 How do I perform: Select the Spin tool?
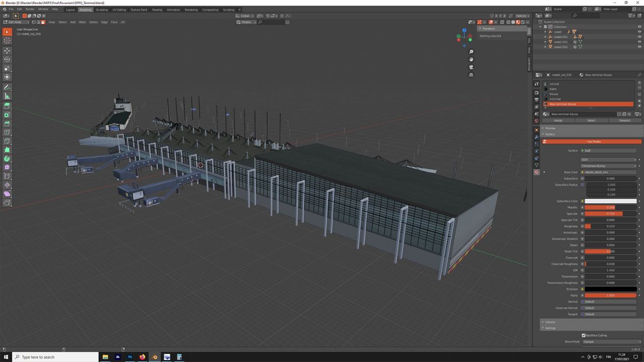click(x=7, y=159)
